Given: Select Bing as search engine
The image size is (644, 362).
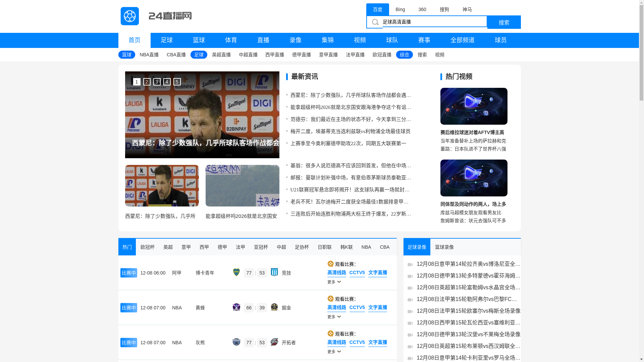Looking at the screenshot, I should coord(400,9).
